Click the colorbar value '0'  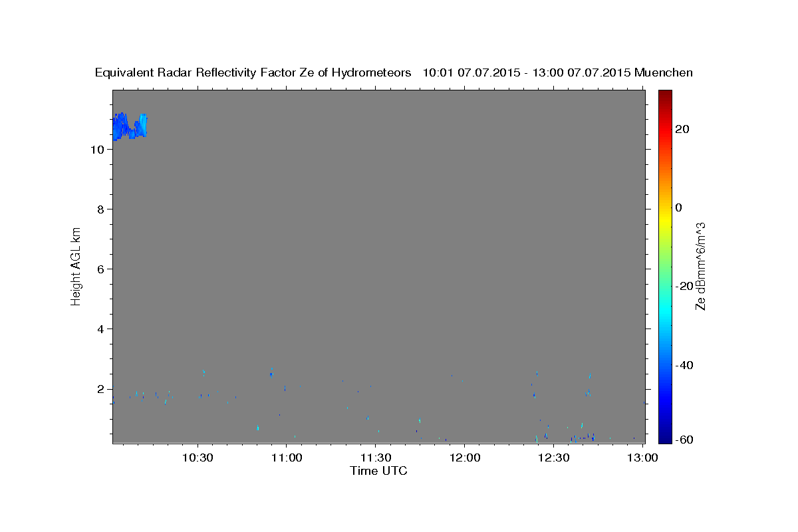679,207
